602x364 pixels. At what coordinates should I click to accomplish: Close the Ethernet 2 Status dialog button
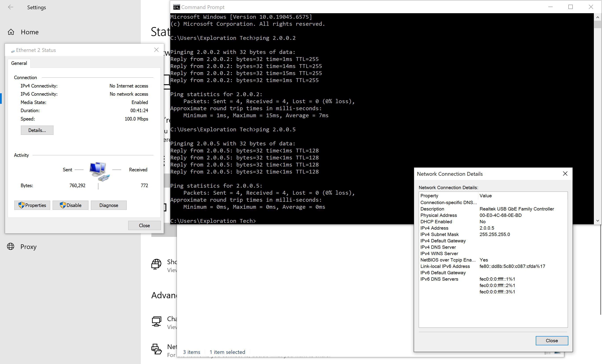pyautogui.click(x=144, y=225)
